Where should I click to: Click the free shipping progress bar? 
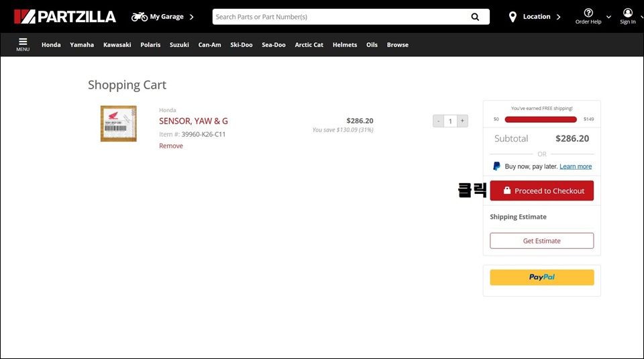click(541, 119)
